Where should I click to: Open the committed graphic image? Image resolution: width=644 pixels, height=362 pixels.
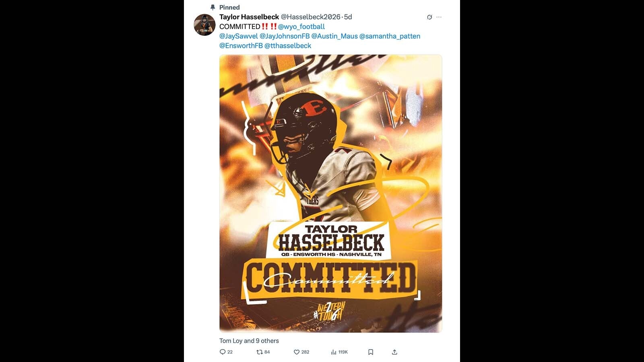[x=330, y=193]
